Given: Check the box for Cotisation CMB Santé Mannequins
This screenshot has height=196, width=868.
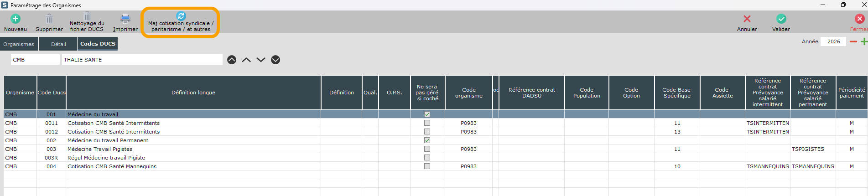Looking at the screenshot, I should [x=427, y=166].
